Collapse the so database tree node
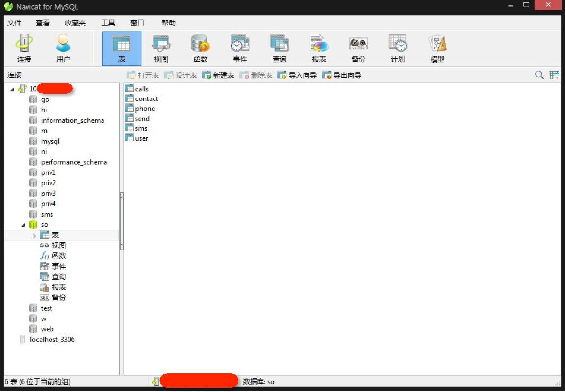The height and width of the screenshot is (392, 565). click(x=23, y=225)
